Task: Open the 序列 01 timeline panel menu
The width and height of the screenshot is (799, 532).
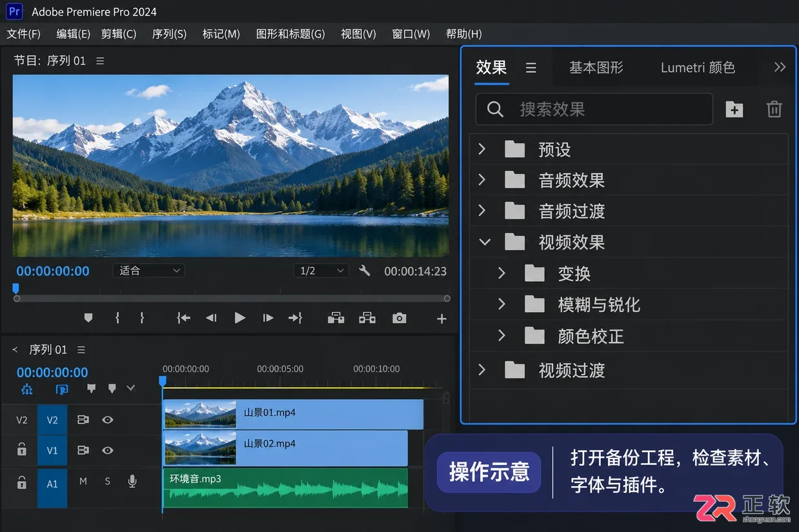Action: pyautogui.click(x=81, y=350)
